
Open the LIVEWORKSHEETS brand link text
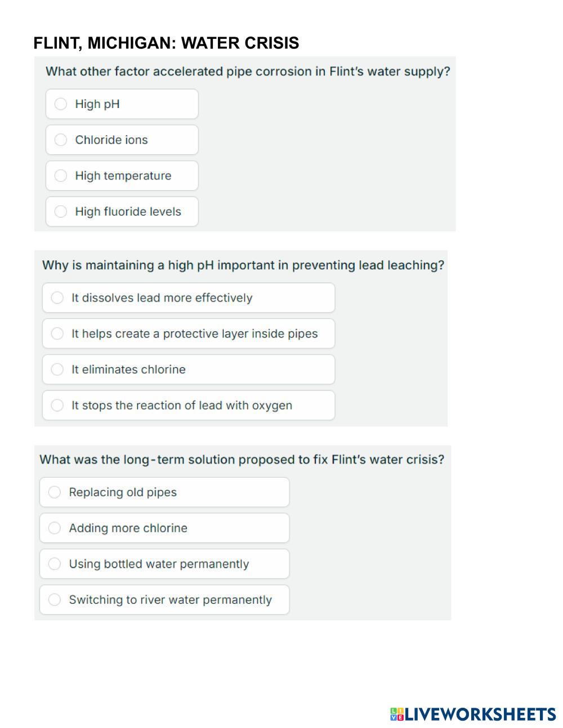(480, 714)
